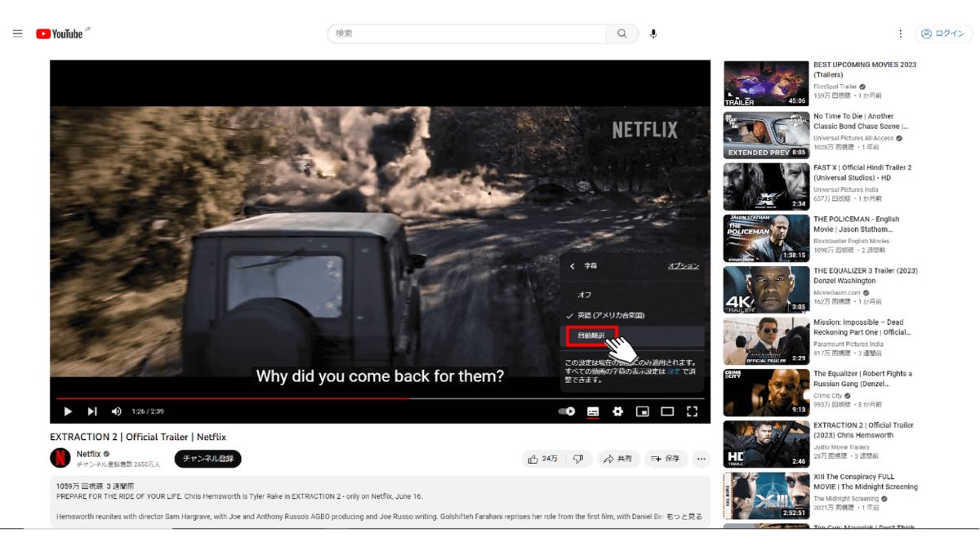Image resolution: width=980 pixels, height=551 pixels.
Task: Click the チャンネル登録 subscribe button
Action: [208, 459]
